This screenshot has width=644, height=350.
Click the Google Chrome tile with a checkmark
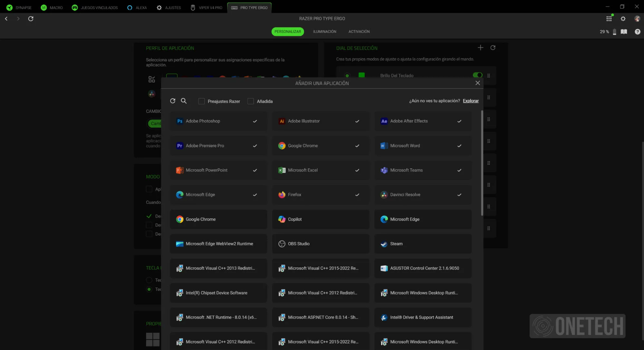click(x=321, y=146)
